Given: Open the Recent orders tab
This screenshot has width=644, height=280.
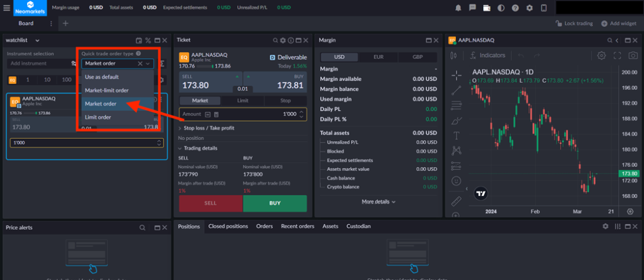Looking at the screenshot, I should (x=297, y=226).
